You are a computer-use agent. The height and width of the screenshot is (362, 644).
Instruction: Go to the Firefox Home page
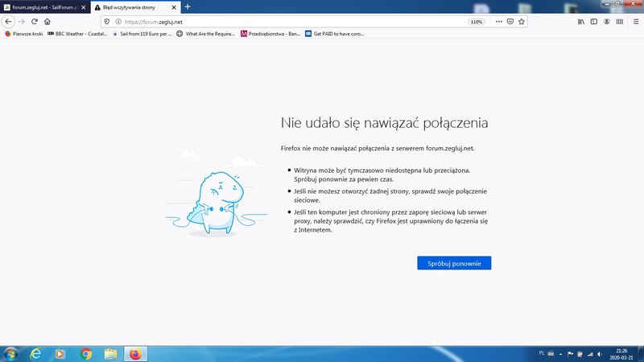click(x=47, y=21)
